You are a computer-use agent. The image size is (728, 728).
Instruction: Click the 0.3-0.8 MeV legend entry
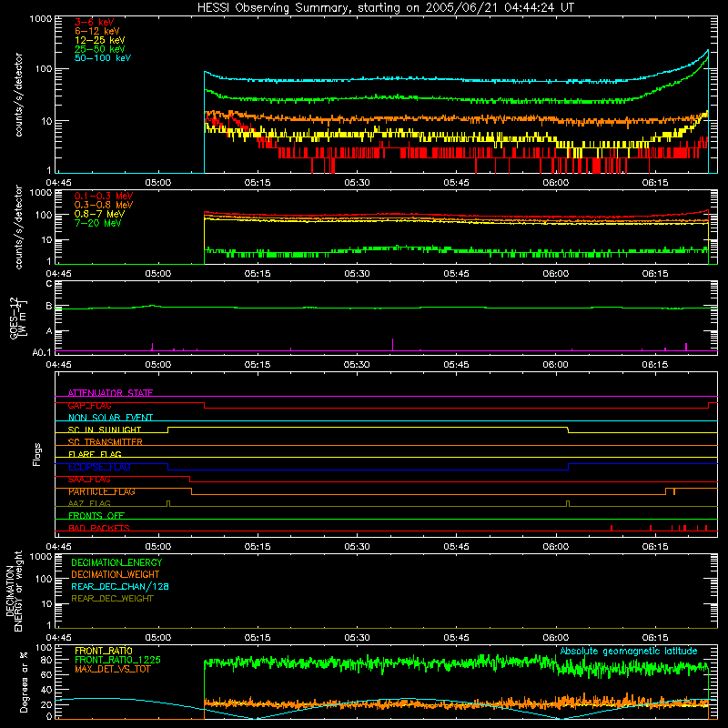[104, 205]
